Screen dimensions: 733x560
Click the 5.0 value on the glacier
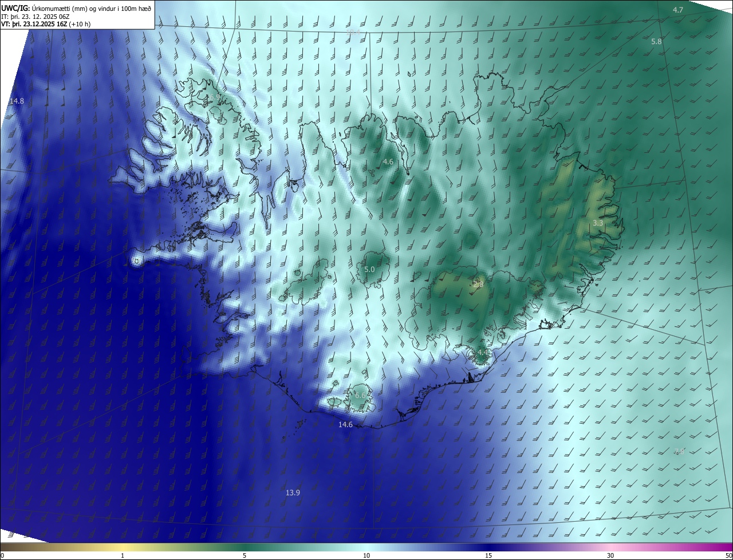click(369, 269)
